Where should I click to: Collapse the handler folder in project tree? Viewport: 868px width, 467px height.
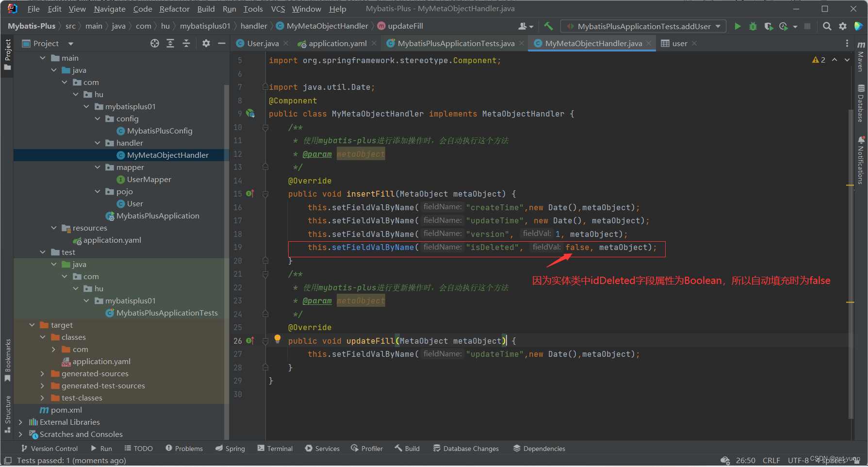(x=98, y=143)
